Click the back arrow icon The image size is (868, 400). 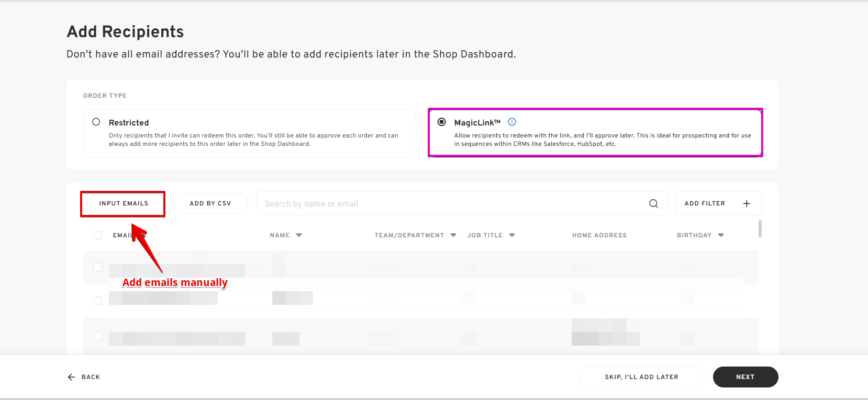(71, 377)
